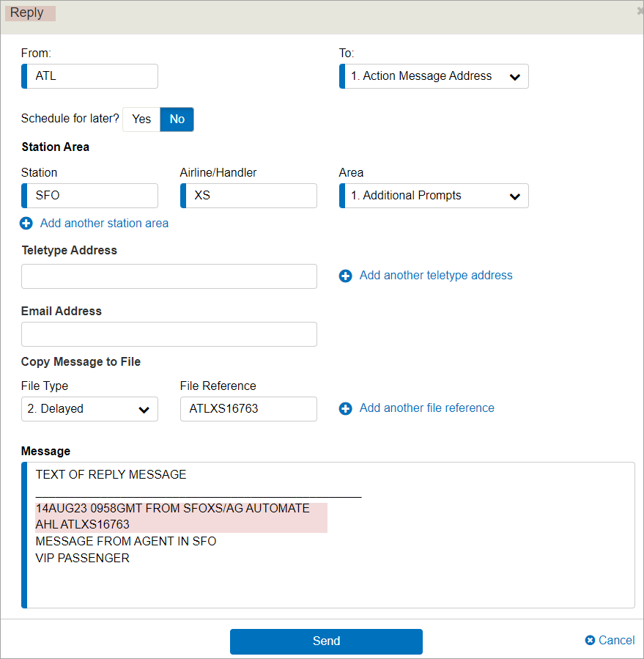
Task: Click the plus icon beside Add another station area
Action: [x=26, y=223]
